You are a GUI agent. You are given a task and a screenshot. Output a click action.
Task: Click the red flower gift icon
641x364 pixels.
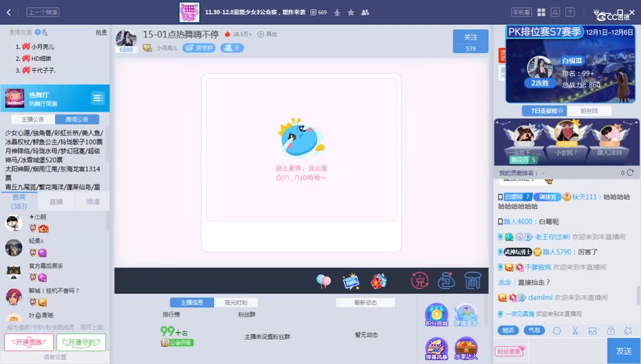[x=379, y=281]
